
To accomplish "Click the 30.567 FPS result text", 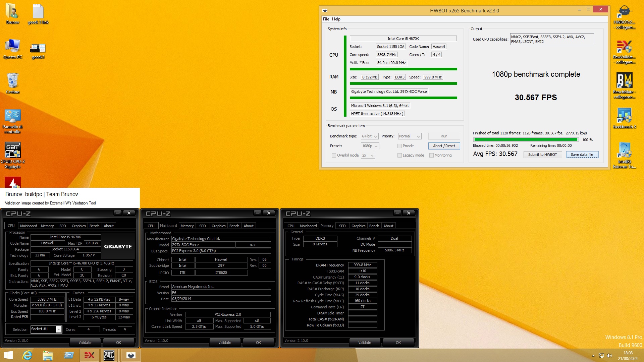I will (x=536, y=98).
